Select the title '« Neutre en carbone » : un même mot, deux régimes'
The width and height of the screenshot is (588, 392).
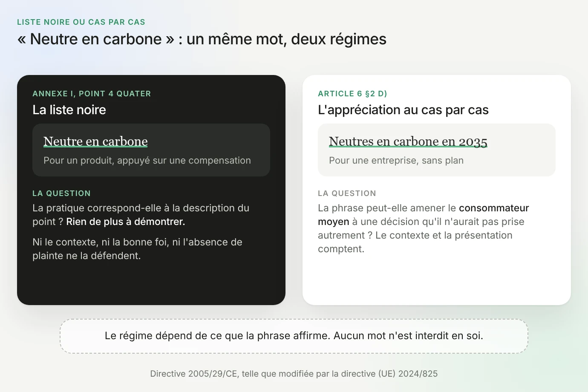point(202,39)
